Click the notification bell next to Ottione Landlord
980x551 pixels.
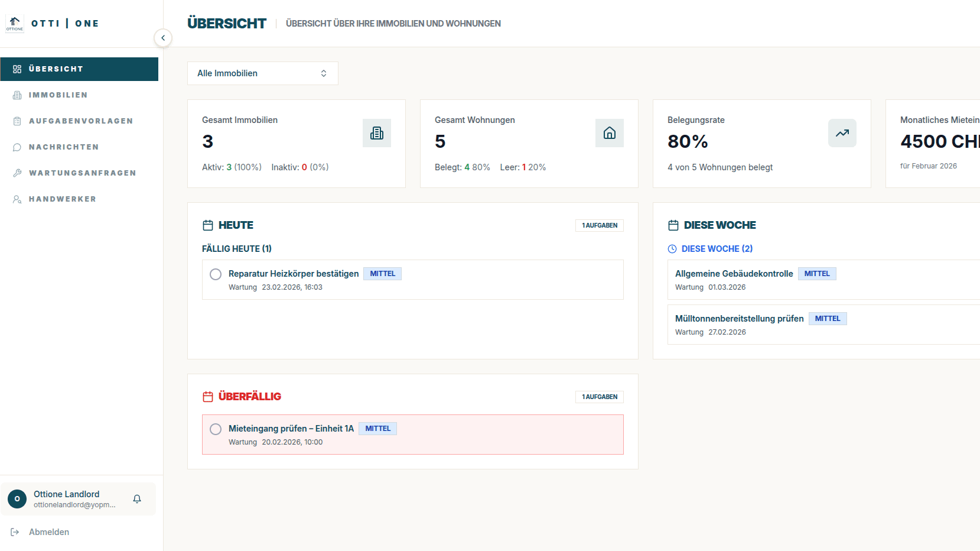coord(137,499)
